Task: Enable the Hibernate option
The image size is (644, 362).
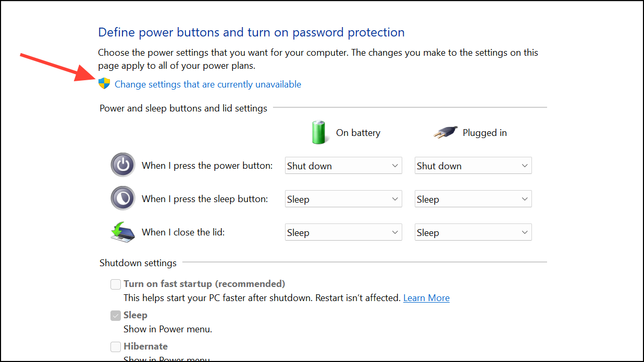Action: click(x=115, y=346)
